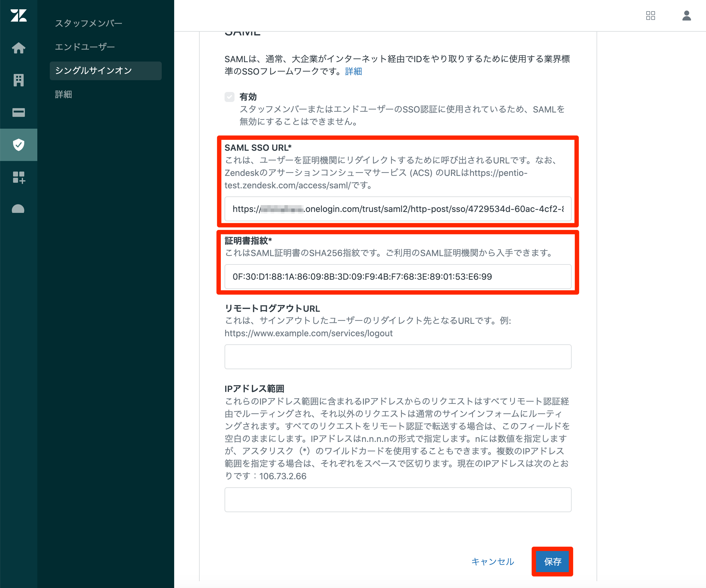
Task: Click the 証明書指紋* label
Action: (x=248, y=241)
